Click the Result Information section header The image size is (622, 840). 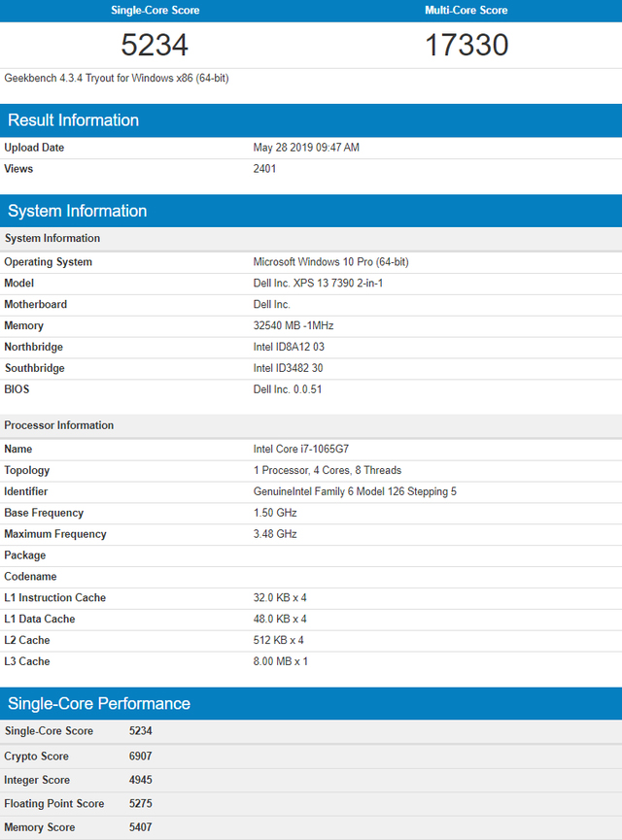[311, 120]
